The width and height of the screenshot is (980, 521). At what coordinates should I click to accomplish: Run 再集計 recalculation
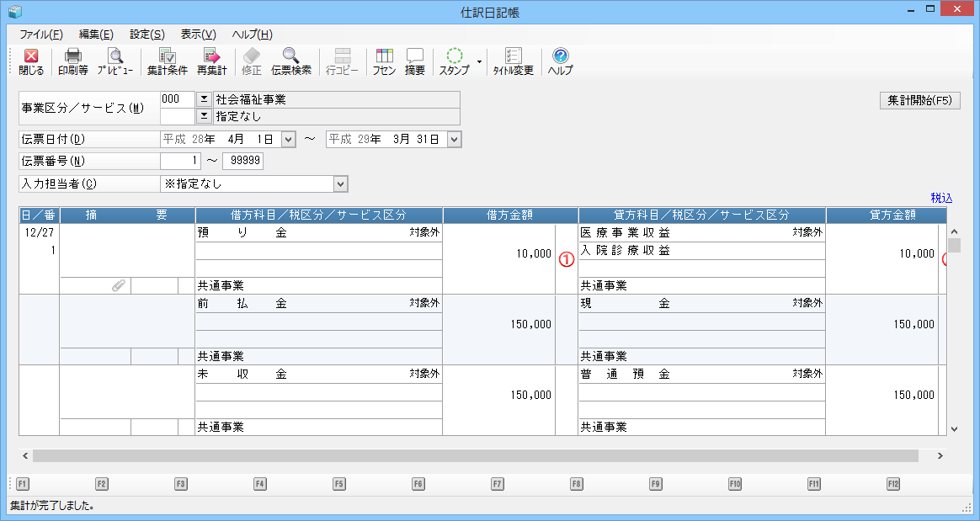[x=211, y=62]
